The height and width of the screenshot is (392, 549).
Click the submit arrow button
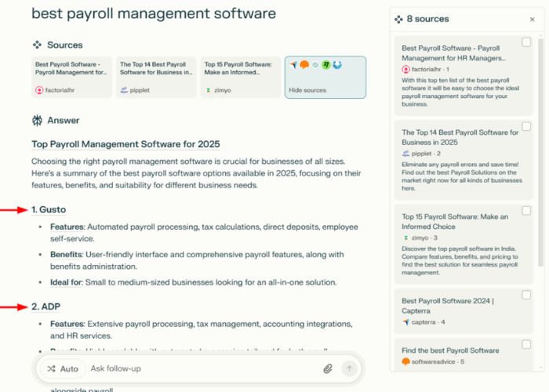pos(349,368)
